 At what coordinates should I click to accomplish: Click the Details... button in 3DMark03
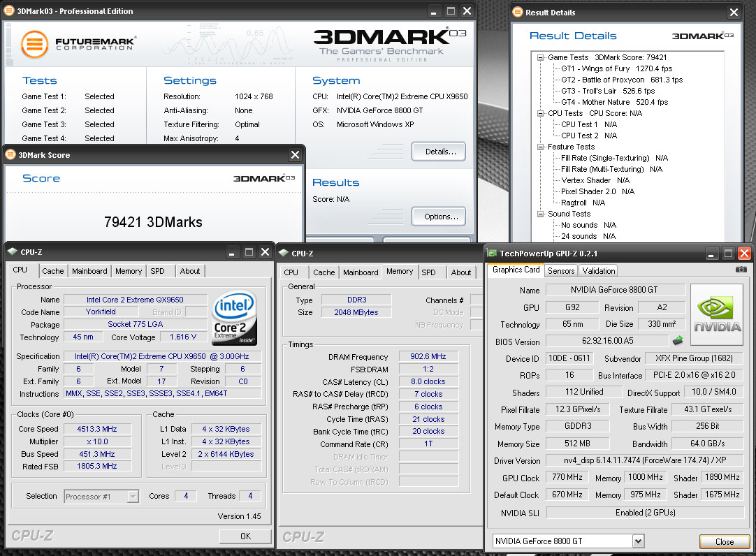[x=439, y=152]
